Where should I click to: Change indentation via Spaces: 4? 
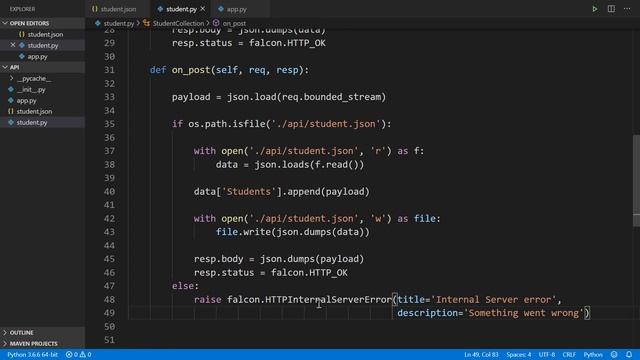click(519, 355)
